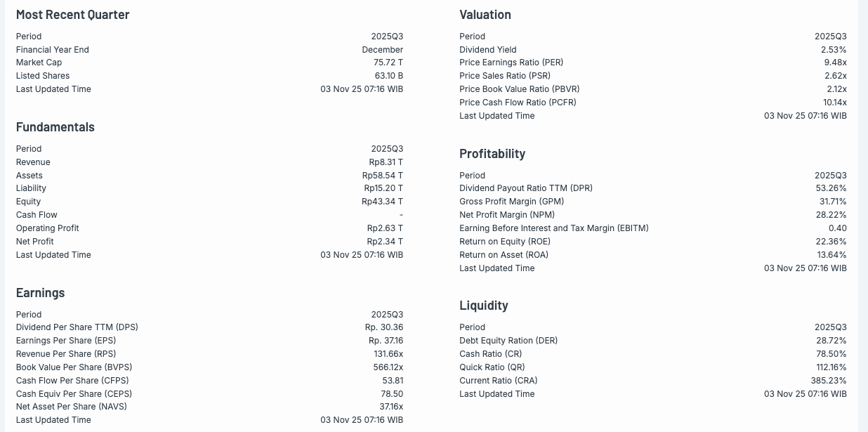This screenshot has height=432, width=868.
Task: Select the Gross Profit Margin value 31.71%
Action: tap(832, 202)
